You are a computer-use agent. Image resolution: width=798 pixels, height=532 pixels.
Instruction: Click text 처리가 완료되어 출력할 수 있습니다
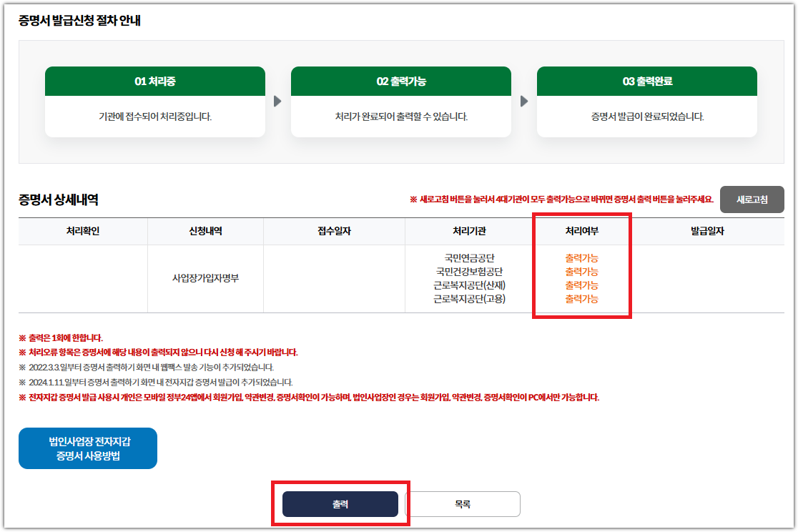tap(401, 117)
